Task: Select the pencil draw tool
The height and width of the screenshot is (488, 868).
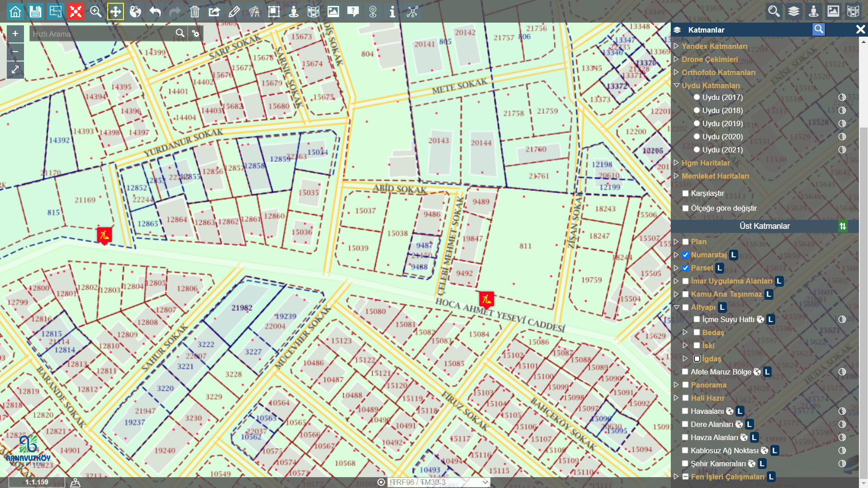Action: coord(234,11)
